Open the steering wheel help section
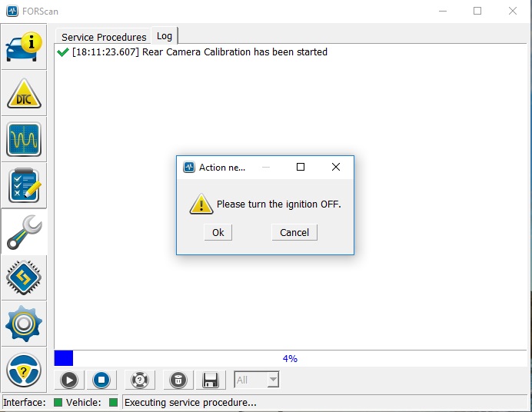The width and height of the screenshot is (532, 412). coord(24,370)
